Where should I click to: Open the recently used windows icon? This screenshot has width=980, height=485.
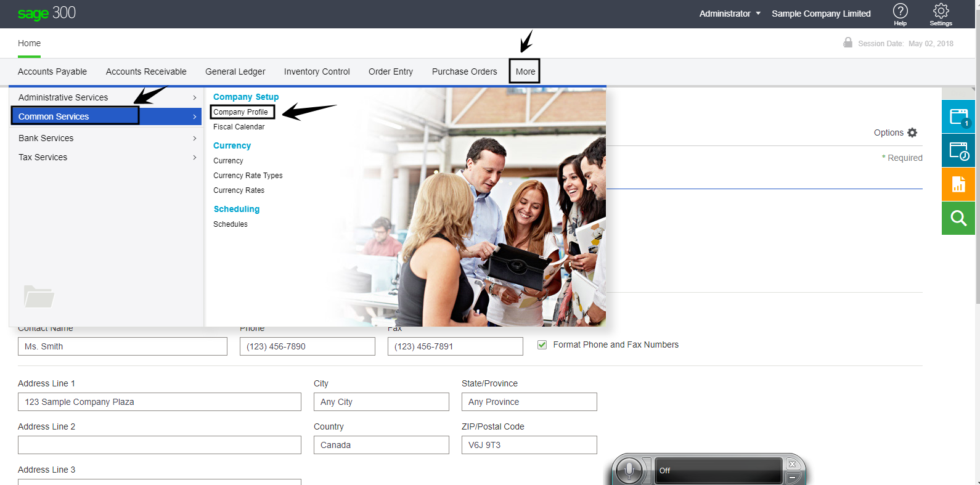[958, 150]
